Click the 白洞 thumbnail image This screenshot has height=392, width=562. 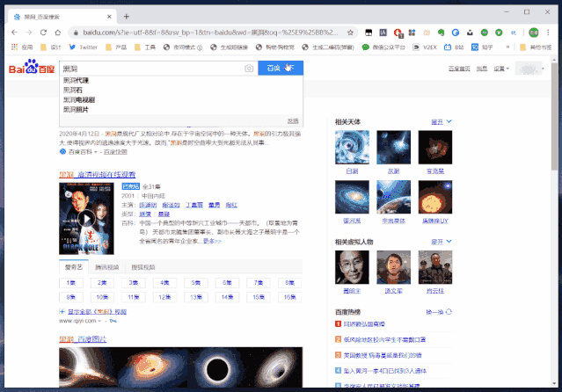click(352, 148)
